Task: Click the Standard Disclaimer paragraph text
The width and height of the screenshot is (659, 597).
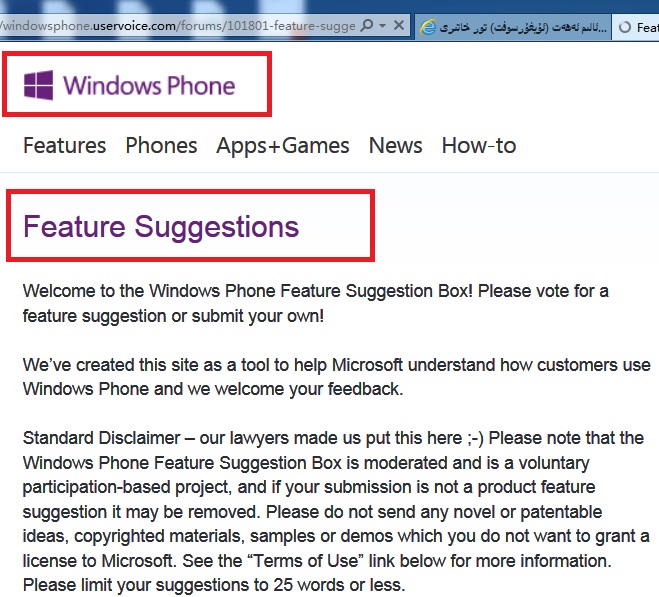Action: click(336, 512)
